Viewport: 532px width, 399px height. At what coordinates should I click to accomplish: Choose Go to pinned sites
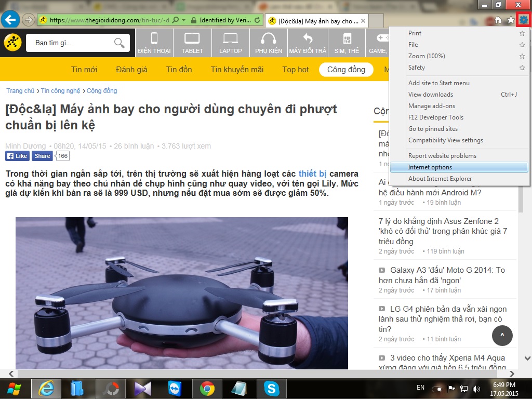tap(460, 129)
